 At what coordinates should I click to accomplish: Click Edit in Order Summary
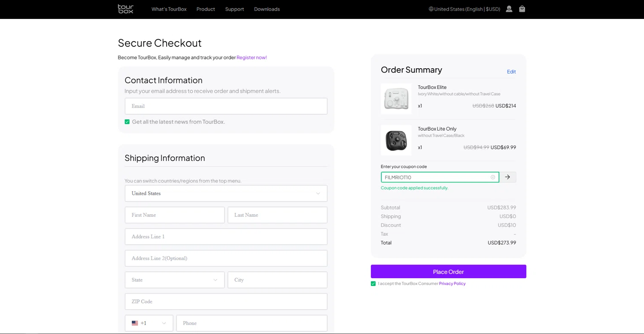pos(511,72)
